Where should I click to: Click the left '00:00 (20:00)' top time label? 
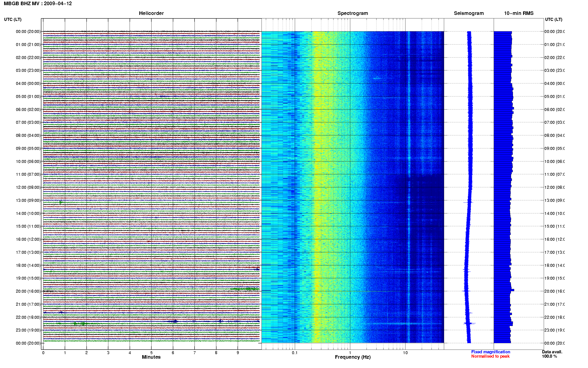(28, 31)
